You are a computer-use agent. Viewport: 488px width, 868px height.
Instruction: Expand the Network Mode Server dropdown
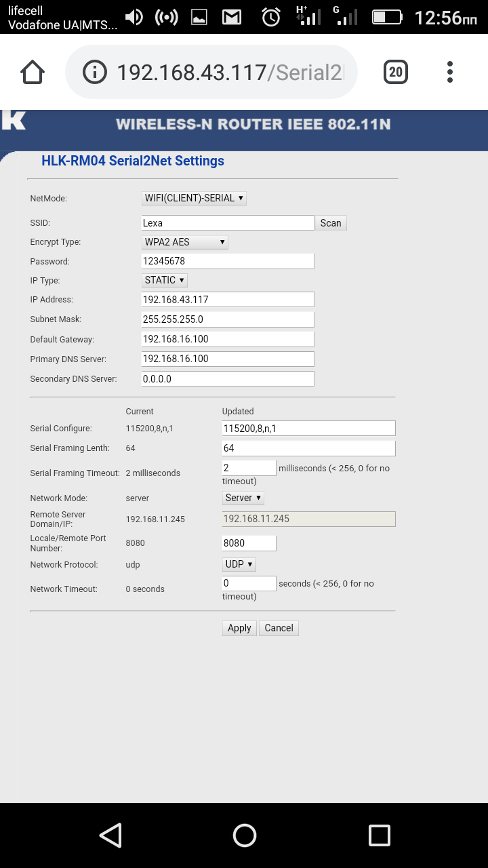[243, 498]
